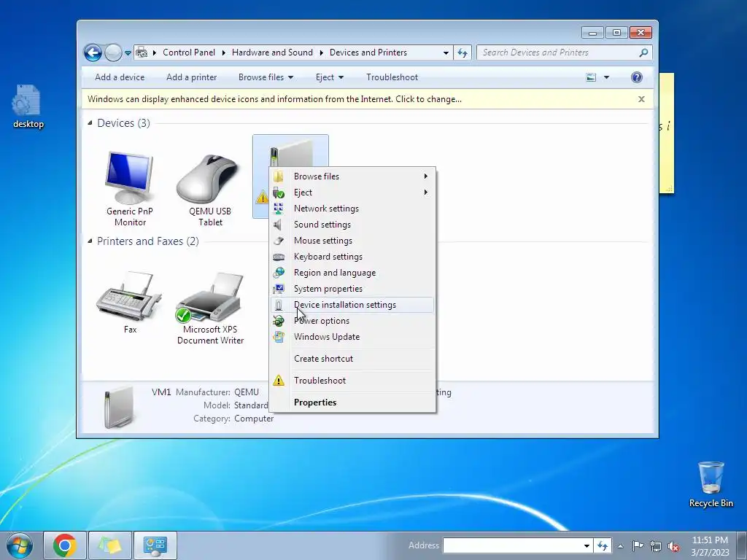Choose Windows Update menu entry
The height and width of the screenshot is (560, 747).
[x=352, y=337]
